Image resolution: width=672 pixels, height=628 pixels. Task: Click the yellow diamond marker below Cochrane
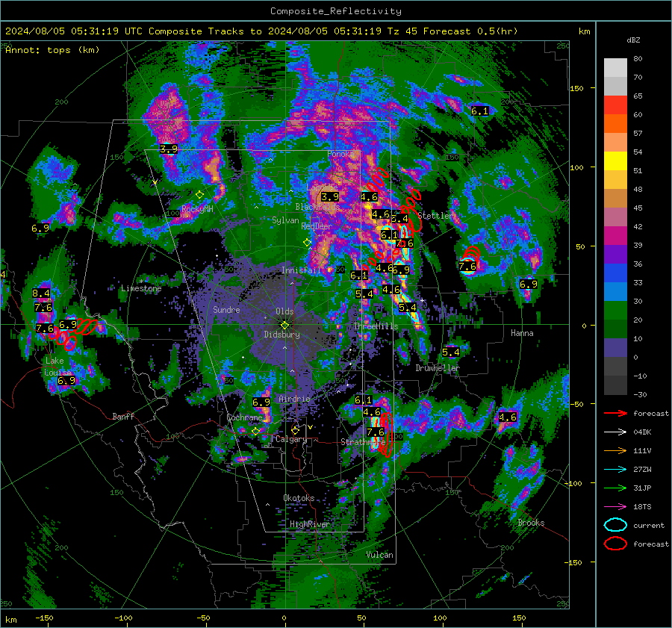click(255, 431)
